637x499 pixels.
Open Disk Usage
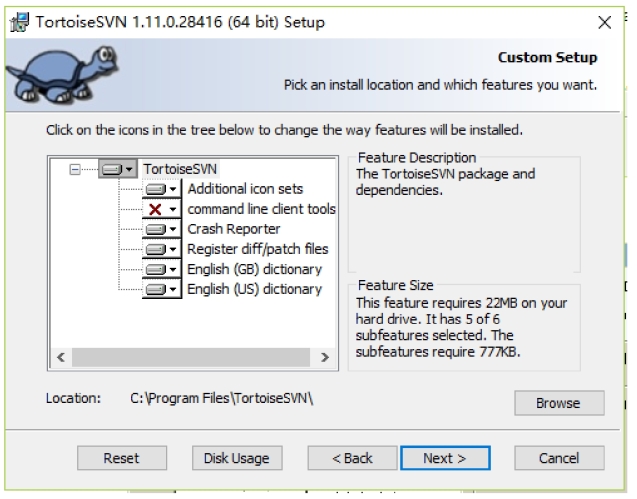[237, 458]
